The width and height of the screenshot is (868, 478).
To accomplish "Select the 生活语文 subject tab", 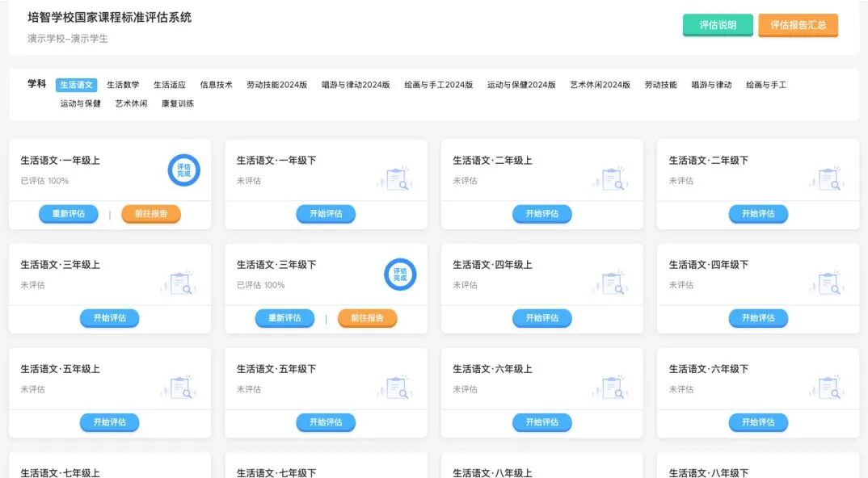I will coord(77,85).
